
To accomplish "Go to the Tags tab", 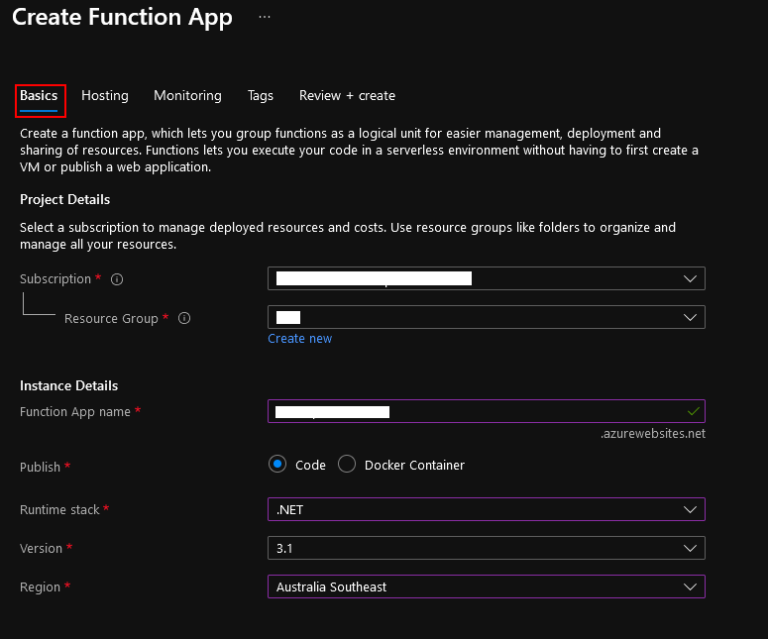I will [x=260, y=95].
